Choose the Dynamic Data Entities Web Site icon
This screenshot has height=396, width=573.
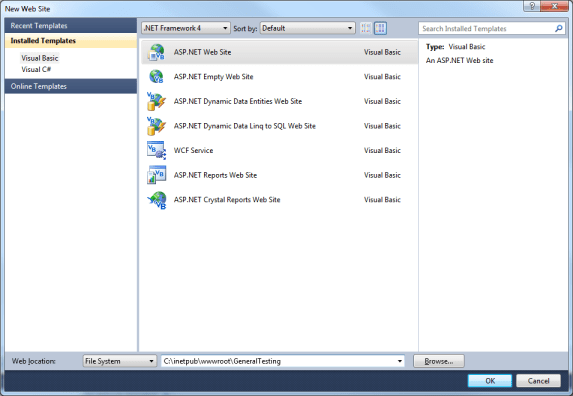pos(156,101)
